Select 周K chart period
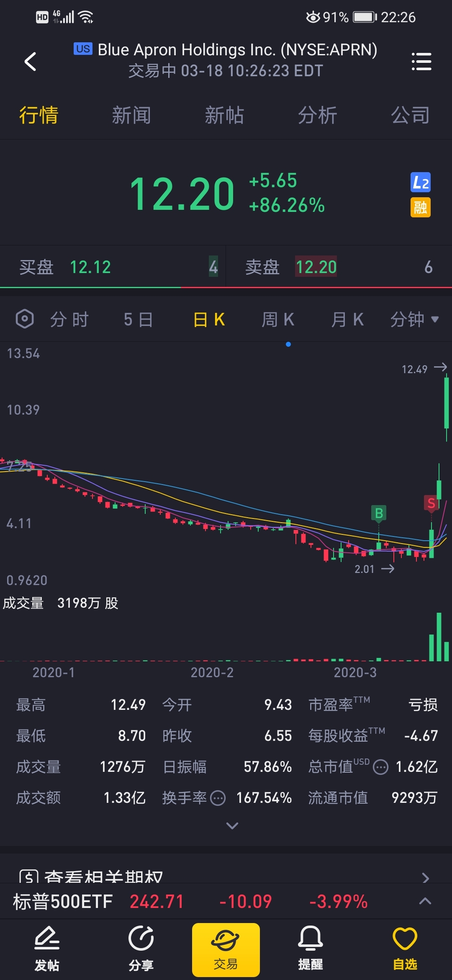Image resolution: width=452 pixels, height=980 pixels. pyautogui.click(x=278, y=320)
